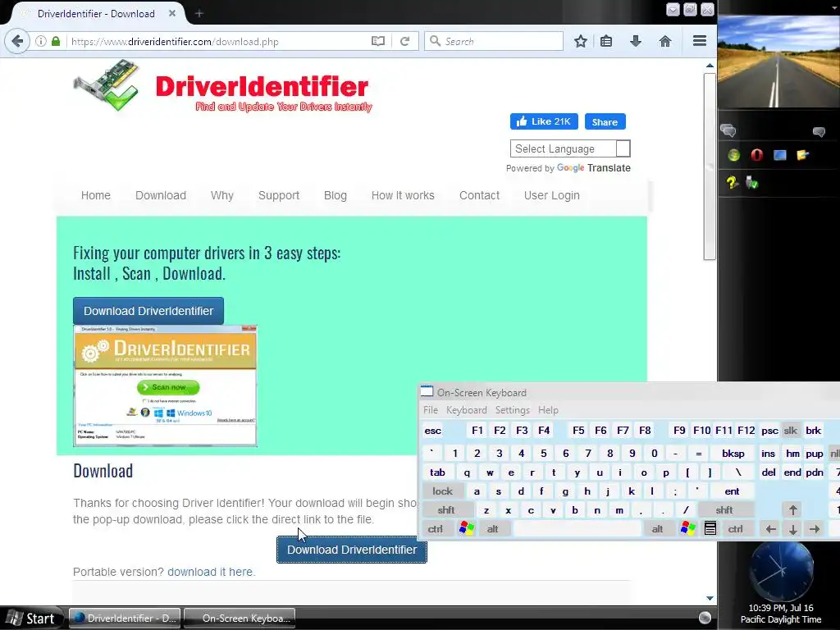This screenshot has width=840, height=630.
Task: Click the page vertical scrollbar thumb
Action: 710,166
